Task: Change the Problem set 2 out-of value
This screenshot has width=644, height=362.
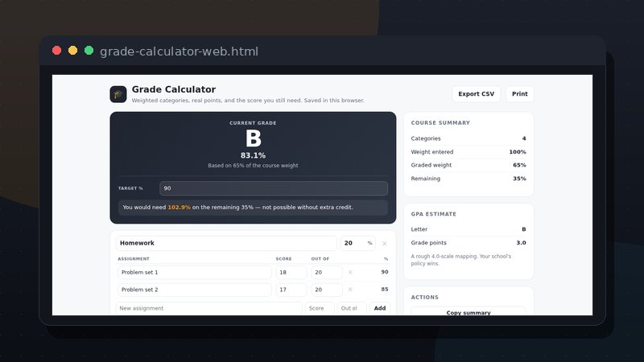Action: (x=327, y=290)
